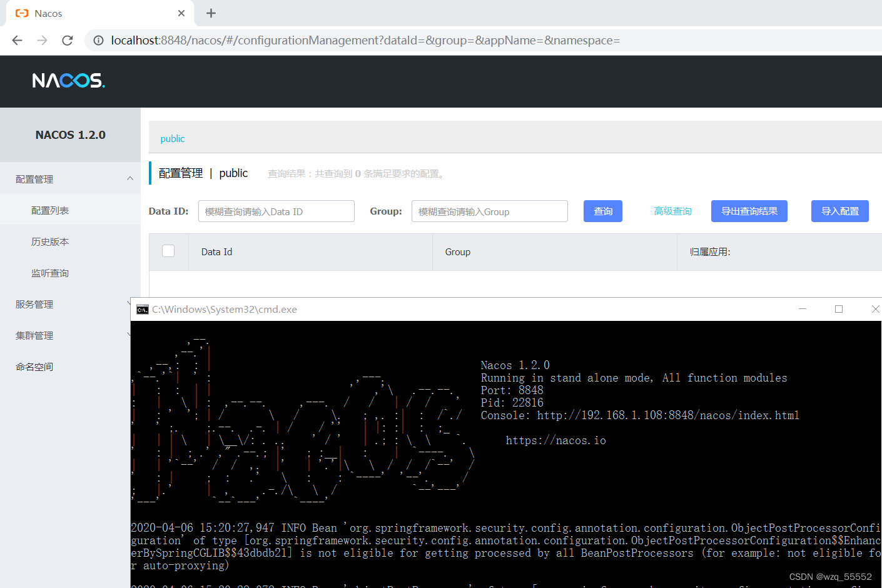Click the Nacos logo in header
Image resolution: width=882 pixels, height=588 pixels.
click(69, 81)
